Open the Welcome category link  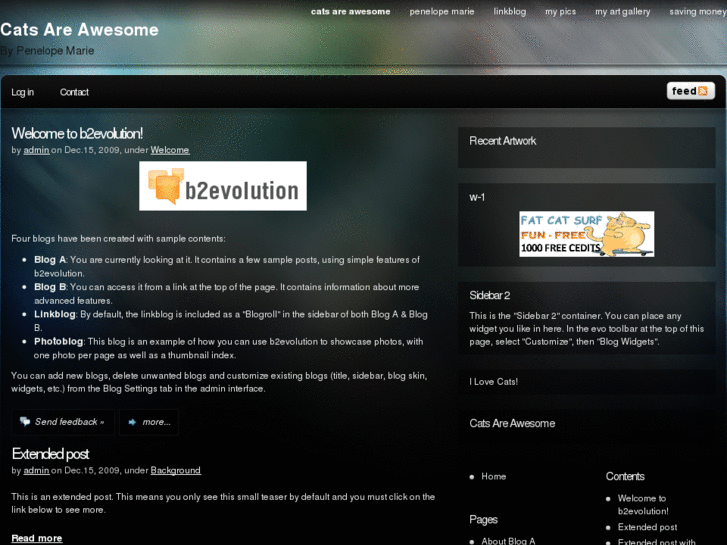pyautogui.click(x=170, y=150)
